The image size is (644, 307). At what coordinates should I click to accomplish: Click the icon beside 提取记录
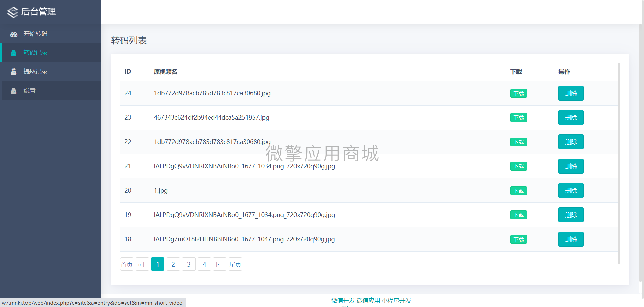pos(14,71)
